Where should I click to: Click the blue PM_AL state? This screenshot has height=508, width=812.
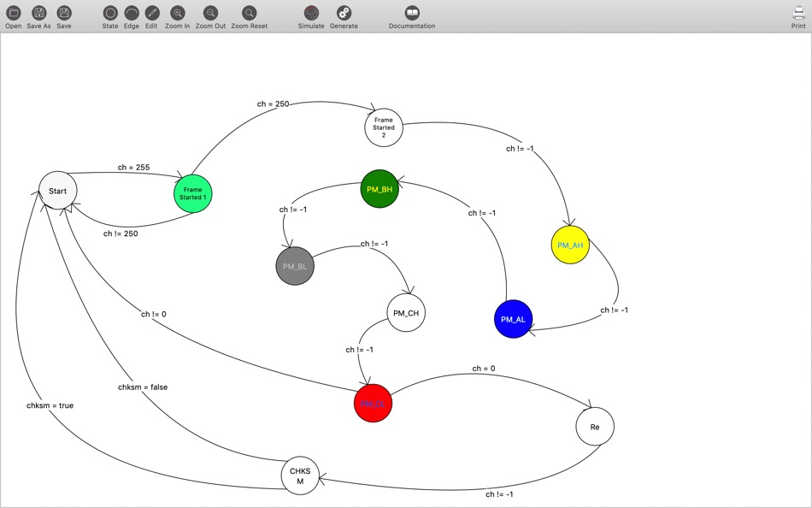click(513, 319)
